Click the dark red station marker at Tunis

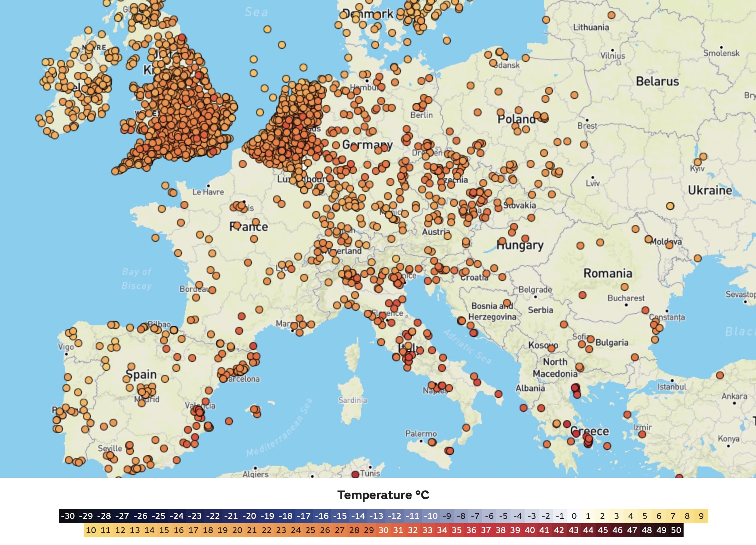click(x=355, y=474)
